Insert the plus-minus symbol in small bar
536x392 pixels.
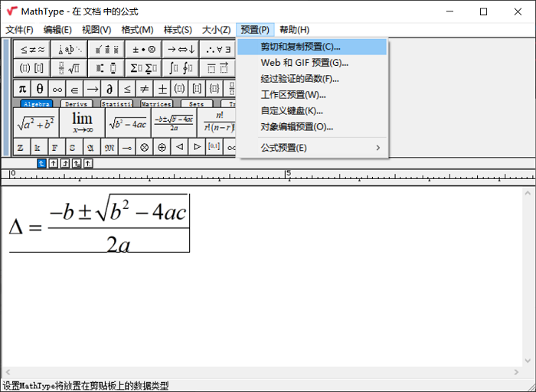162,89
